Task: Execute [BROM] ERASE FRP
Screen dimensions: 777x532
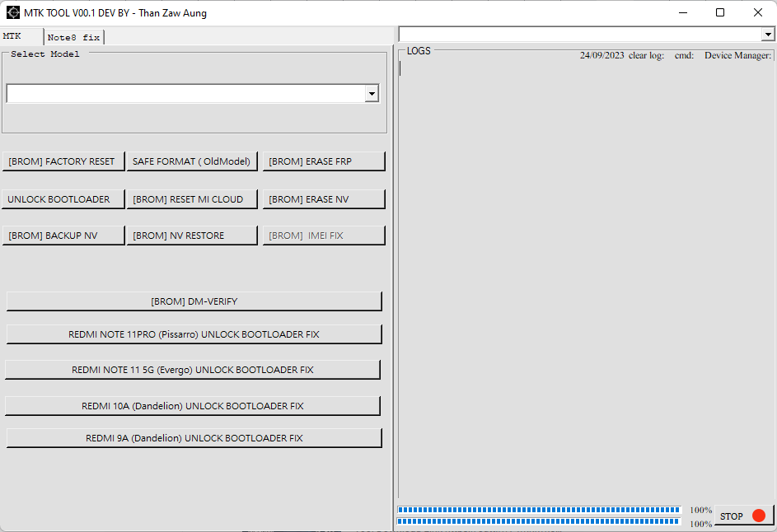Action: [x=323, y=161]
